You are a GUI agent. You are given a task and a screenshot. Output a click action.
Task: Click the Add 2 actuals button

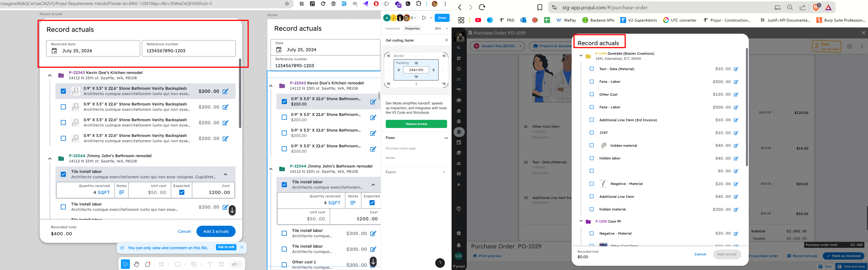[x=216, y=231]
